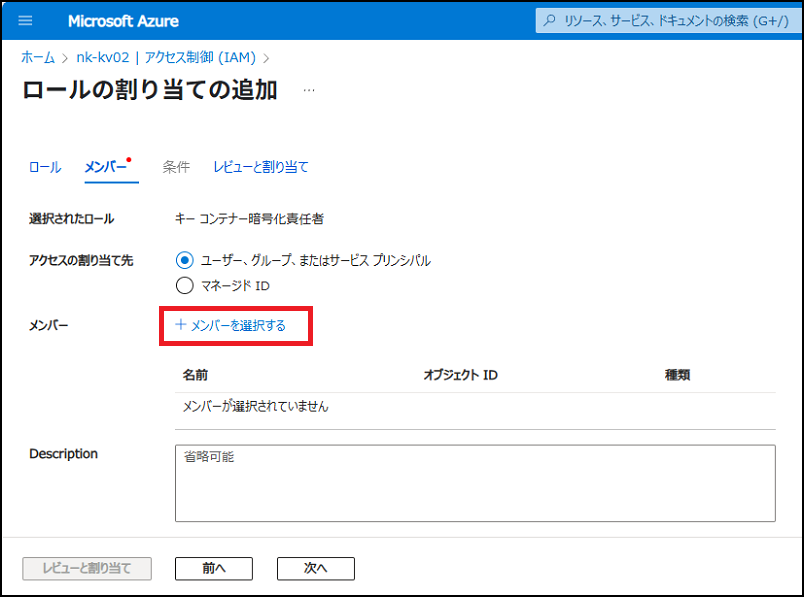Viewport: 804px width, 597px height.
Task: Click the 名前 column header
Action: 195,375
